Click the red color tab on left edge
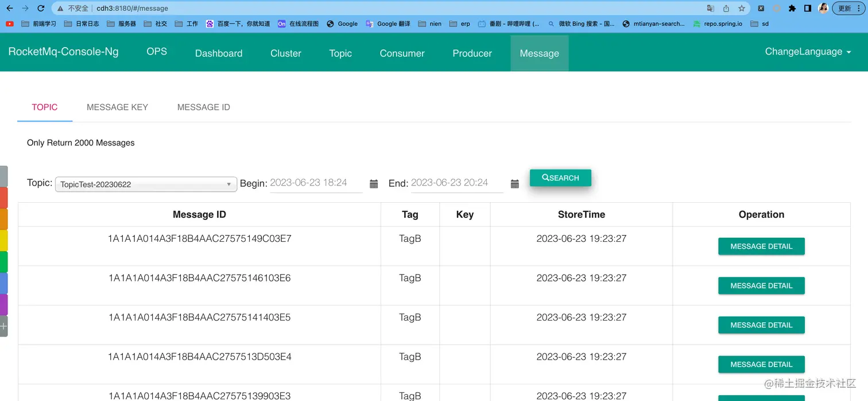Viewport: 868px width, 401px height. coord(3,198)
